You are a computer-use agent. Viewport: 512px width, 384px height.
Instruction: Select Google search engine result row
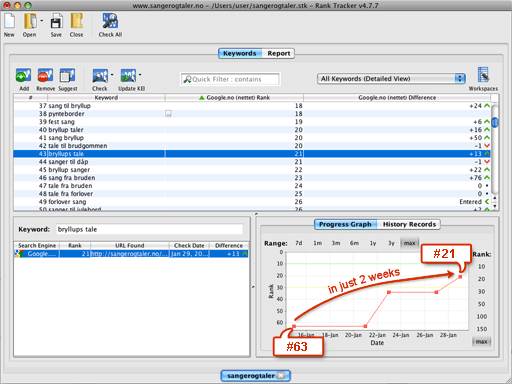[131, 254]
